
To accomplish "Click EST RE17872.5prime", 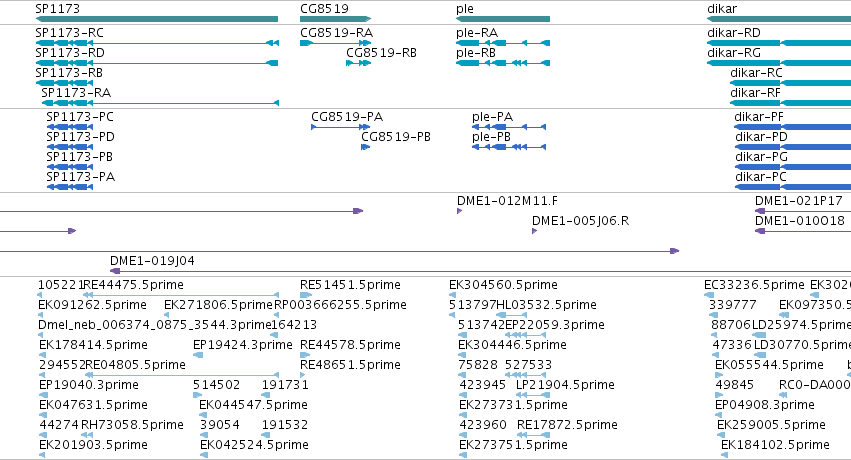I will tap(568, 425).
